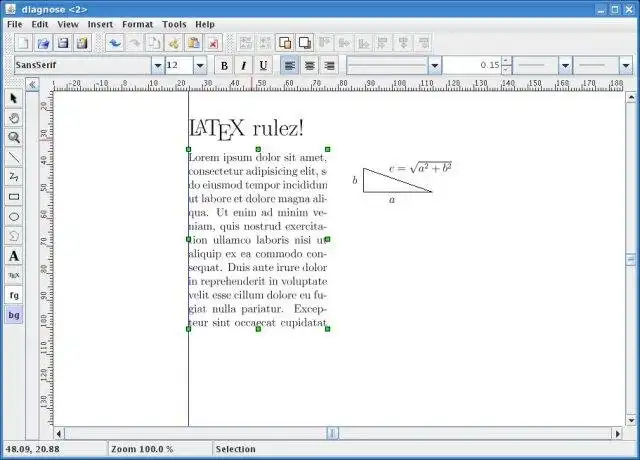Open the View menu

click(x=68, y=24)
